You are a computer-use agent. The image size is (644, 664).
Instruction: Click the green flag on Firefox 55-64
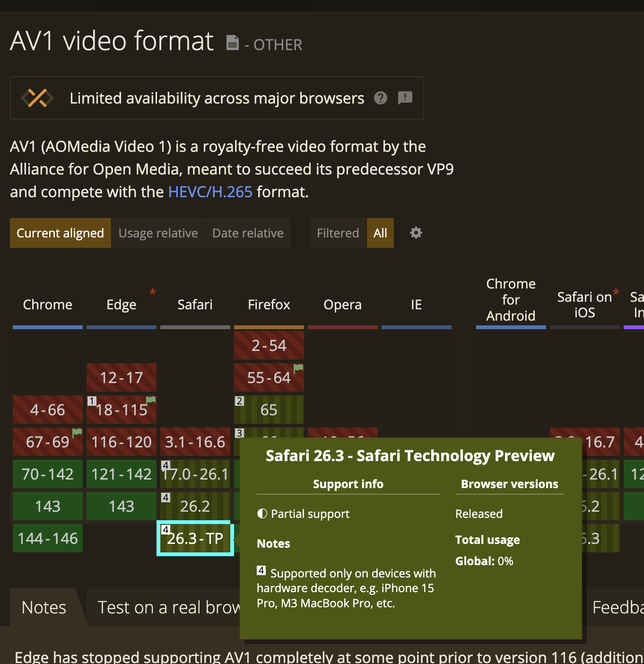[297, 367]
